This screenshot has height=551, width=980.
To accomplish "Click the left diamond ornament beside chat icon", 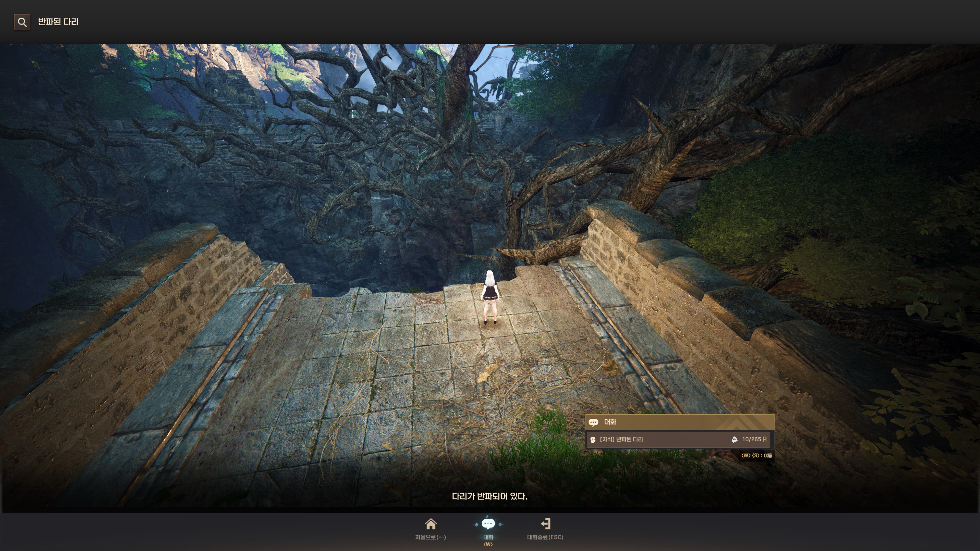I will click(476, 525).
